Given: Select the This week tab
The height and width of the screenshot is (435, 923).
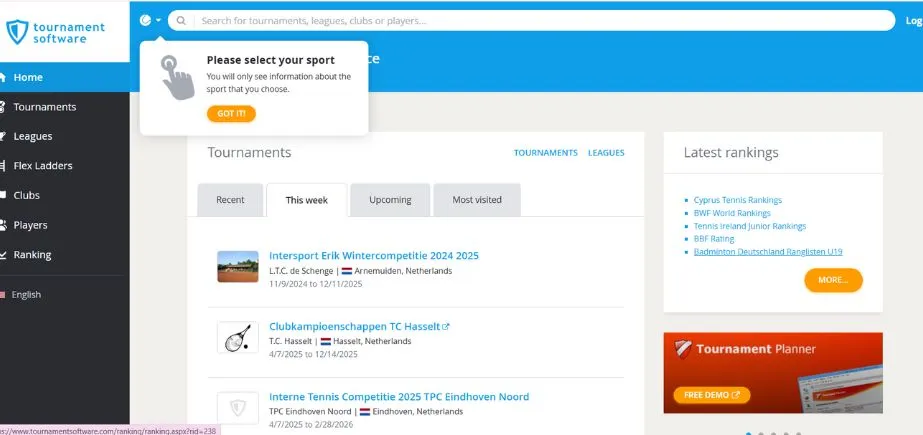Looking at the screenshot, I should point(307,200).
